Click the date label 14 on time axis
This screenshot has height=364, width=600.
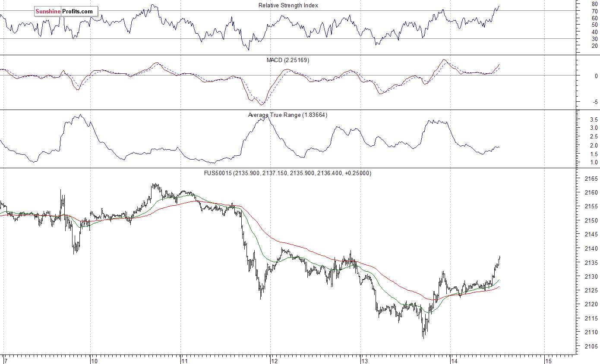click(x=455, y=360)
